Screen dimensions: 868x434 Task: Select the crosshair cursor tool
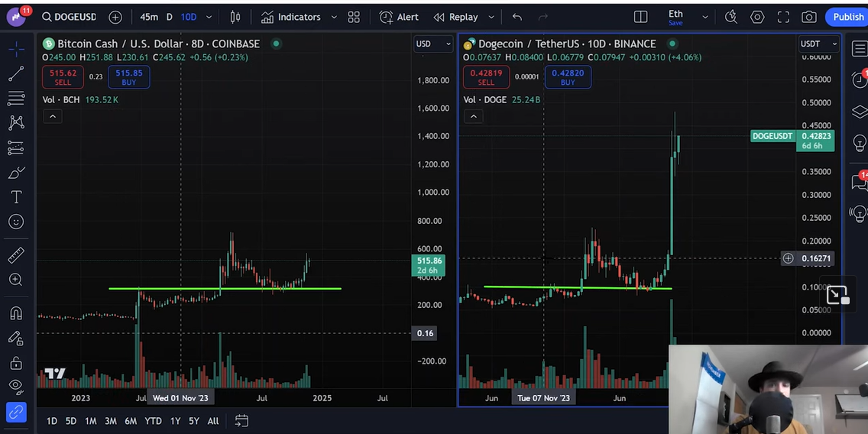pyautogui.click(x=16, y=49)
